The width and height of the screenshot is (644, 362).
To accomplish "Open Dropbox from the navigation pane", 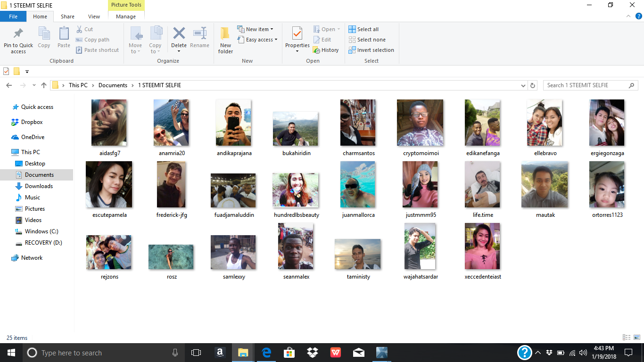I will tap(32, 122).
